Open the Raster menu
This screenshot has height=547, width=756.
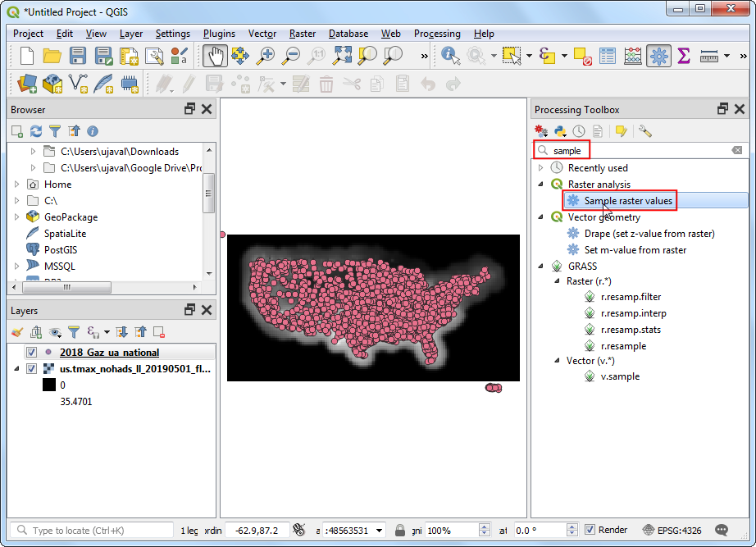[x=302, y=34]
